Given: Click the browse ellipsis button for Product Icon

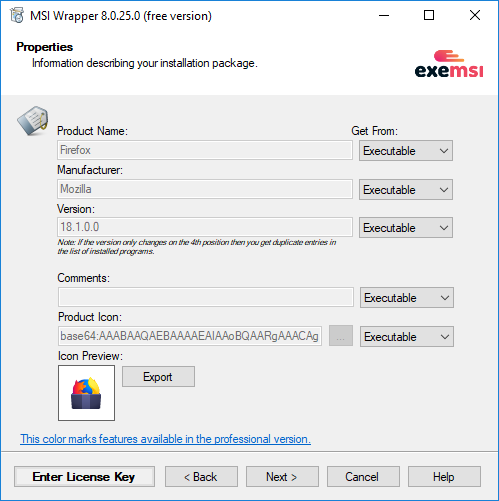Looking at the screenshot, I should pos(341,336).
